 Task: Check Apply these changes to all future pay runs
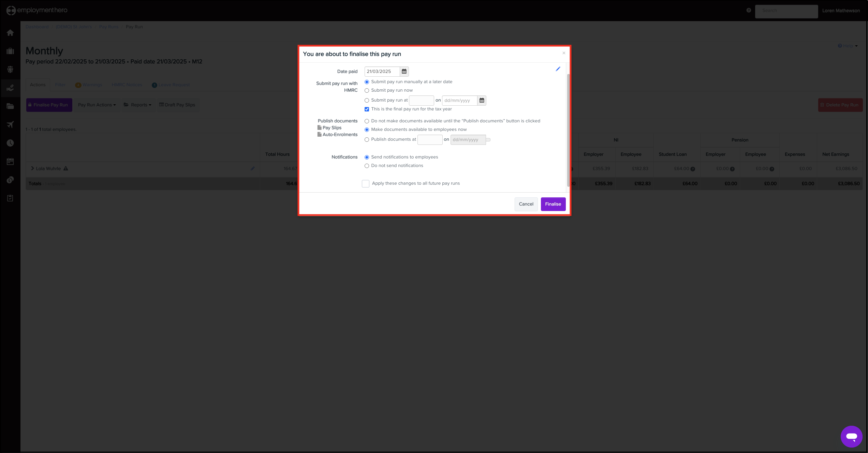point(366,184)
